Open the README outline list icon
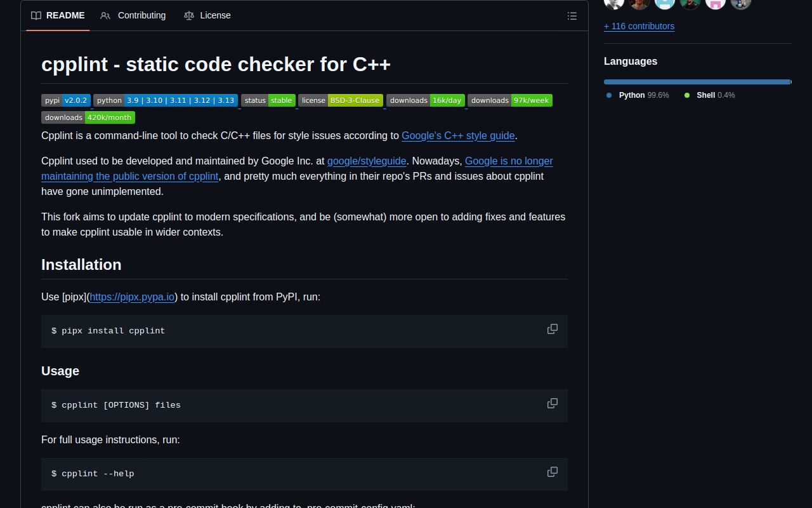The image size is (812, 508). coord(572,16)
